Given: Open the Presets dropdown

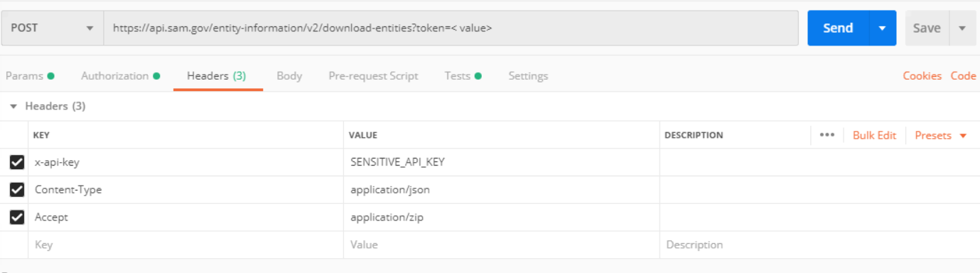Looking at the screenshot, I should pos(941,135).
